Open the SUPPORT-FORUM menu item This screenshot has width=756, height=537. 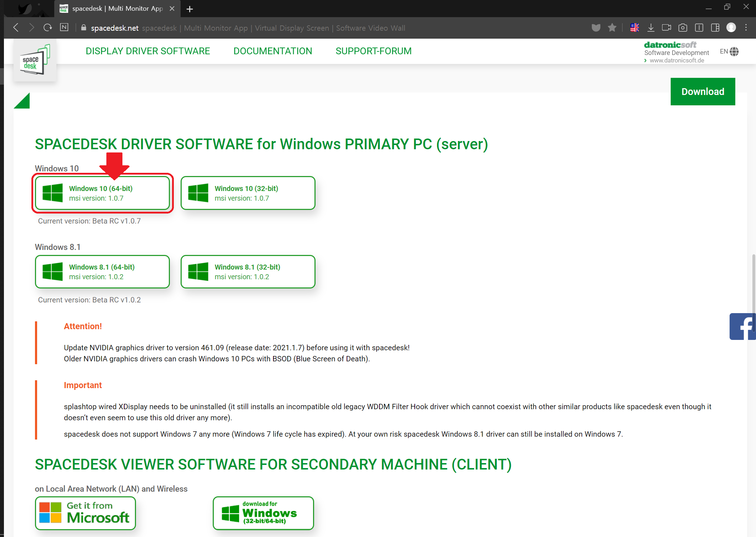pyautogui.click(x=373, y=51)
